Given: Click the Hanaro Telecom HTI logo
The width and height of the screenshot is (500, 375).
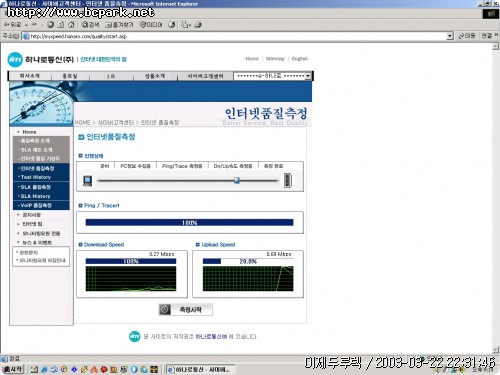Looking at the screenshot, I should [x=15, y=59].
